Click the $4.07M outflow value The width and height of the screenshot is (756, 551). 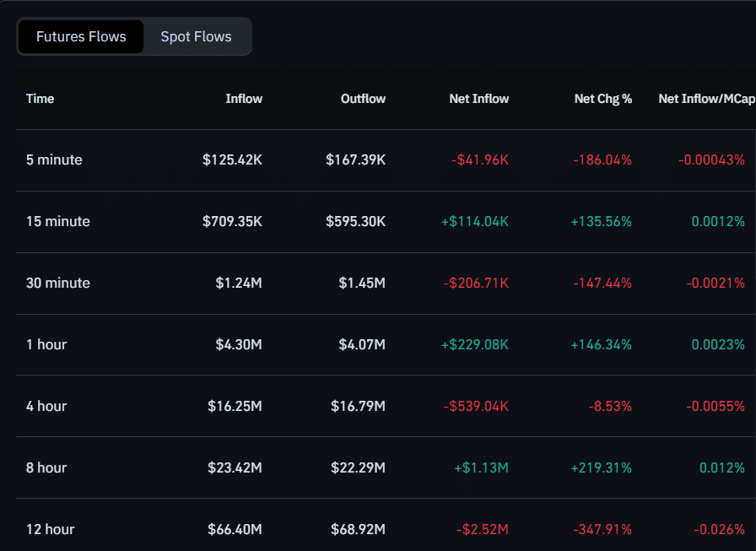[x=362, y=344]
